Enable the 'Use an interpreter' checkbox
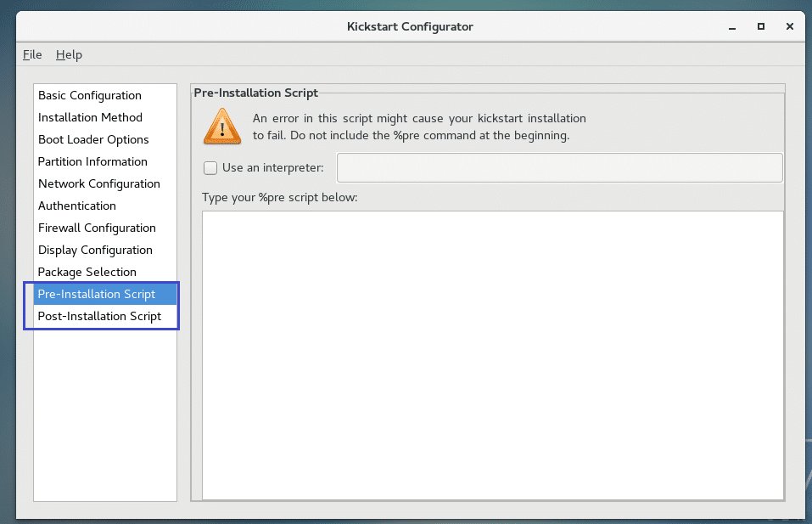812x524 pixels. click(x=210, y=168)
